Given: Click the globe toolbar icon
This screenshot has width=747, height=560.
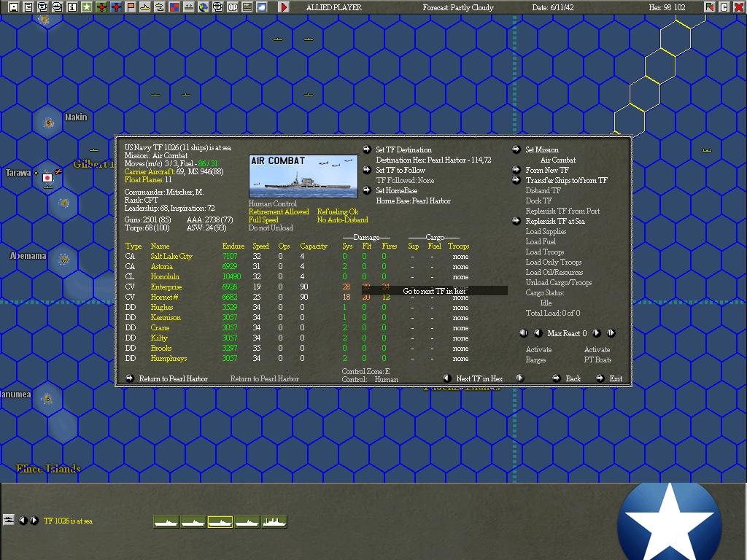Looking at the screenshot, I should tap(204, 7).
